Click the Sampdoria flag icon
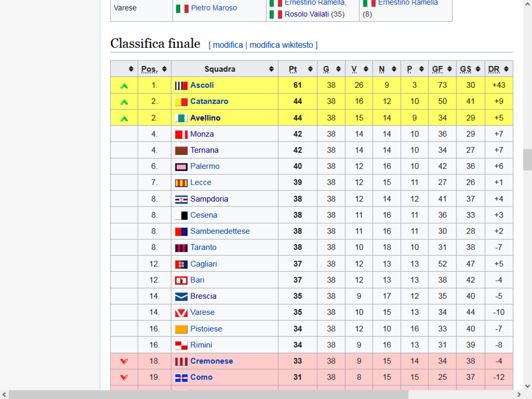 [181, 199]
